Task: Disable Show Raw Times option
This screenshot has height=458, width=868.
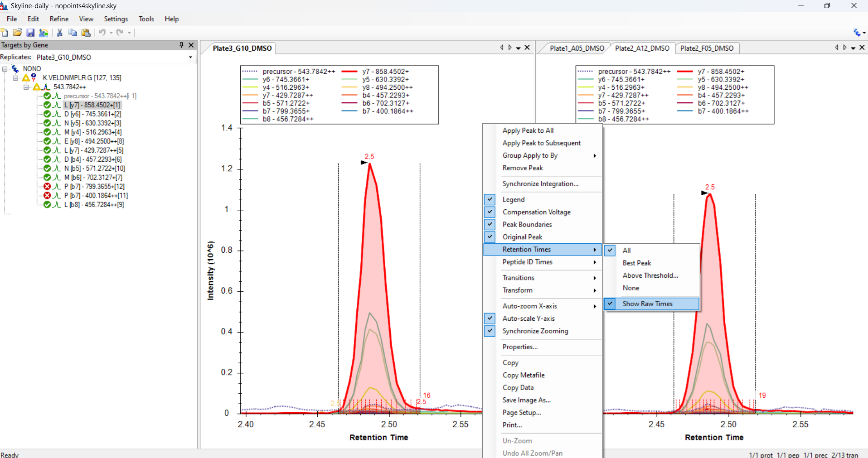Action: pyautogui.click(x=647, y=304)
